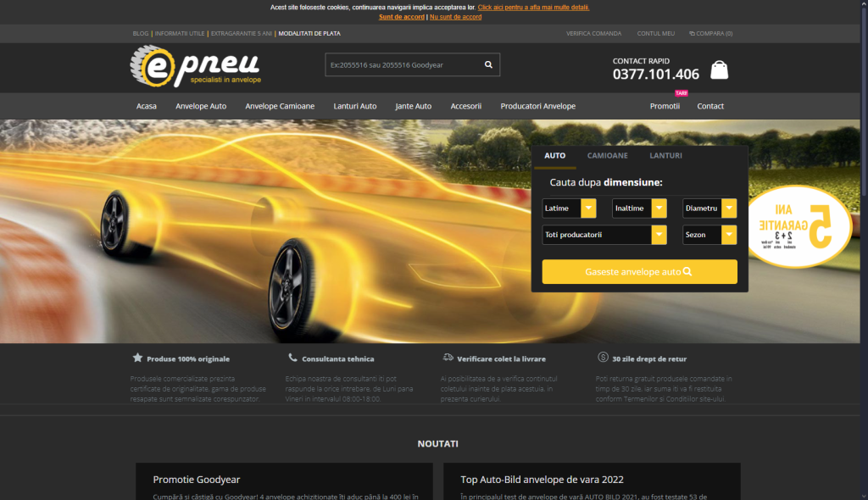
Task: Open the shopping bag cart icon
Action: (x=719, y=69)
